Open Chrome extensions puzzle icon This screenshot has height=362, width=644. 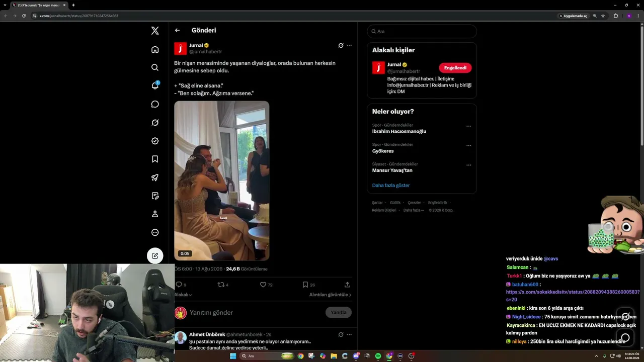click(x=615, y=16)
